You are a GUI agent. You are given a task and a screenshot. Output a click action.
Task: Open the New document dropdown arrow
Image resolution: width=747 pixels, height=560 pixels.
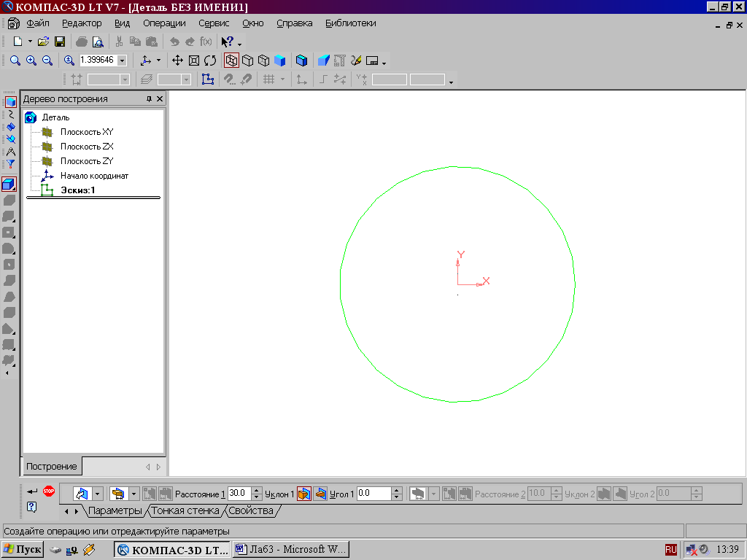tap(30, 42)
